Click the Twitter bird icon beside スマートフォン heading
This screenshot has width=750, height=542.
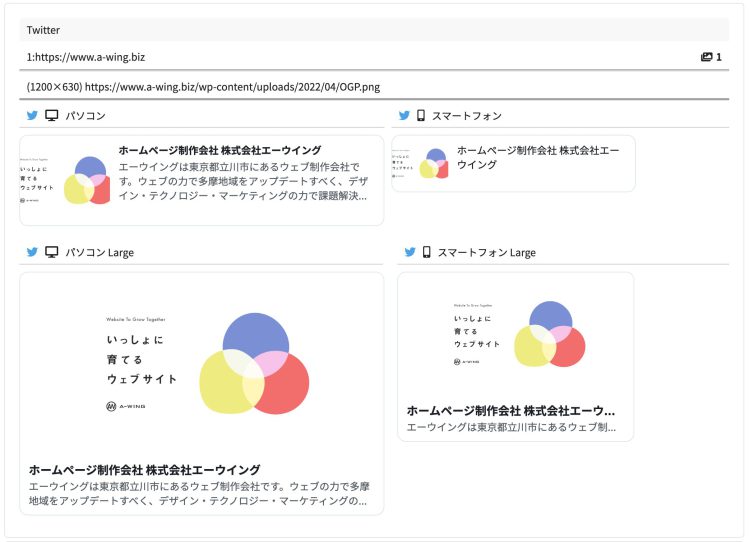404,116
